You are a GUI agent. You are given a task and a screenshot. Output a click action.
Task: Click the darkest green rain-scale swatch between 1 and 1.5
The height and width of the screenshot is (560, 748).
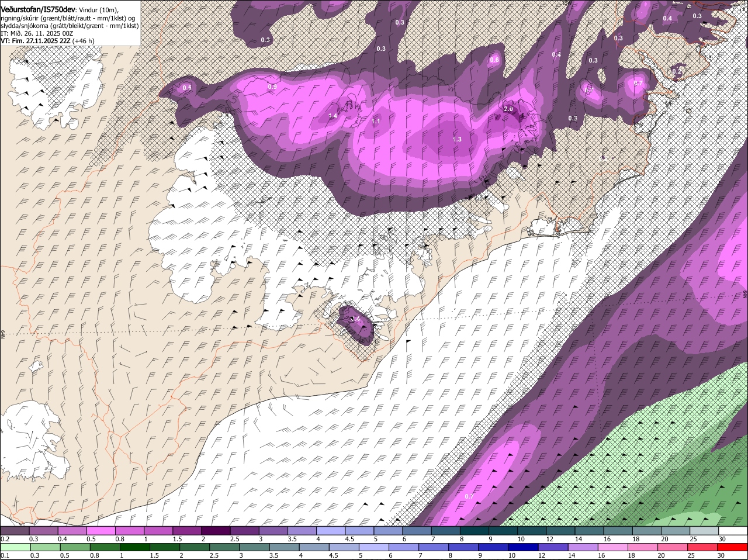click(x=134, y=547)
